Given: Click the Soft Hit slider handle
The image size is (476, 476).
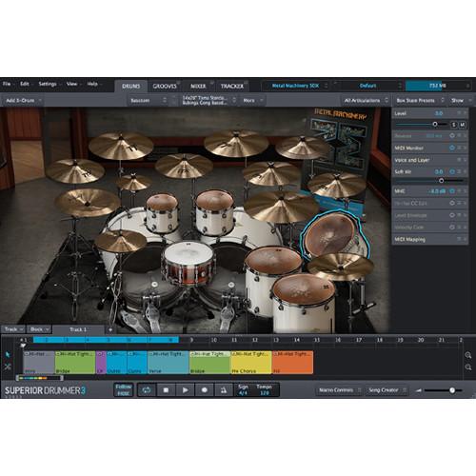Looking at the screenshot, I should (441, 181).
